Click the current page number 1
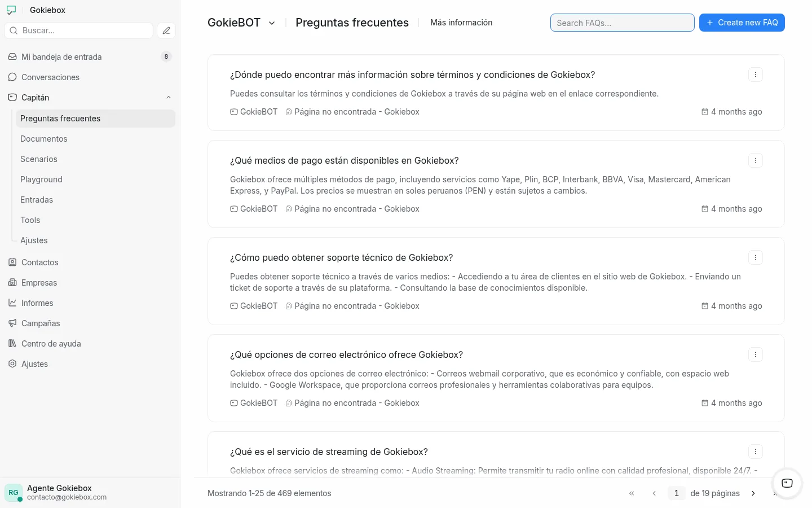 (677, 493)
